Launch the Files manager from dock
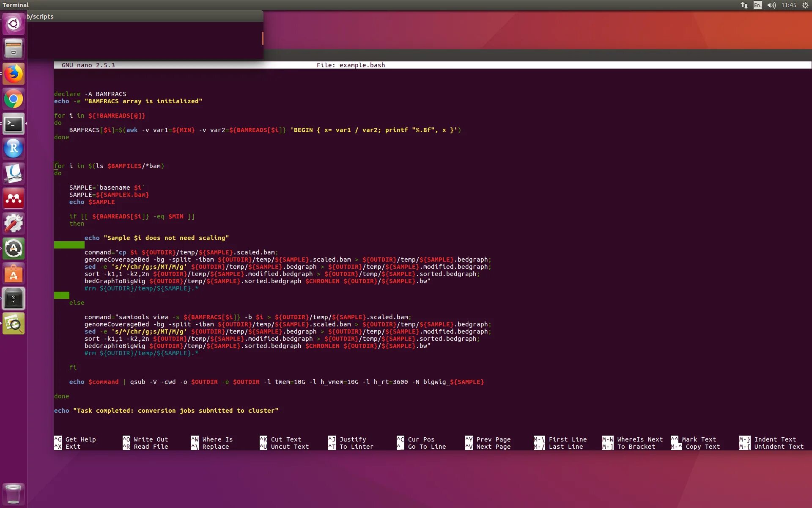Image resolution: width=812 pixels, height=508 pixels. pyautogui.click(x=14, y=49)
